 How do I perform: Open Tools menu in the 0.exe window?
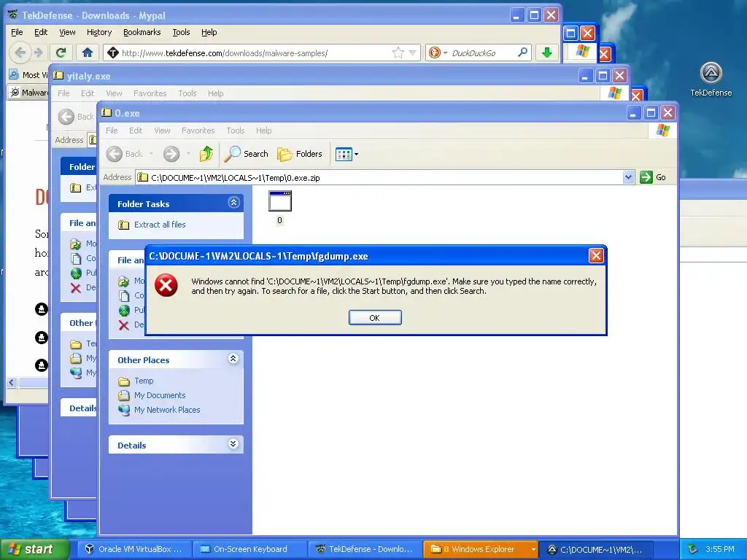pos(236,131)
